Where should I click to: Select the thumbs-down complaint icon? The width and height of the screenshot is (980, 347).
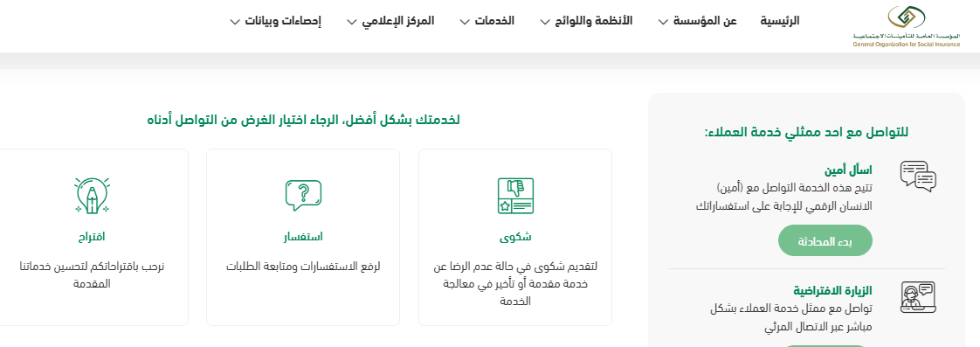tap(515, 197)
